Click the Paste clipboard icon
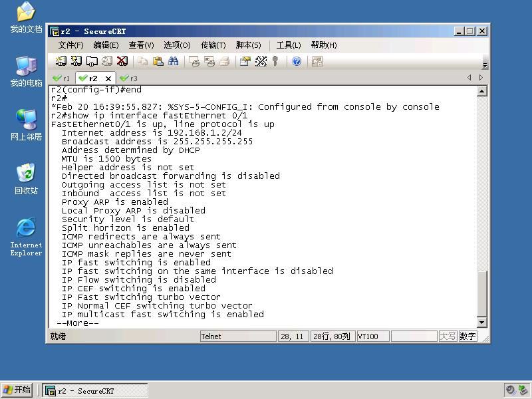532x399 pixels. coord(158,61)
